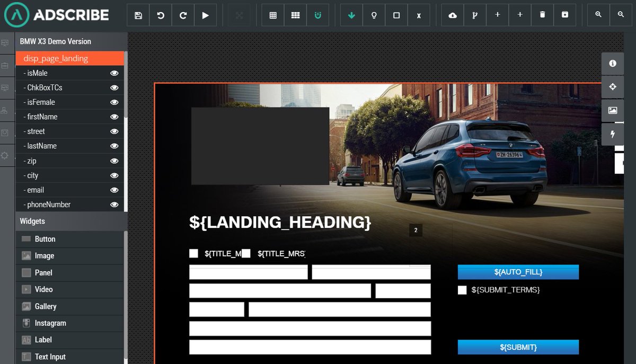
Task: Toggle the green snap magnet
Action: tap(318, 16)
